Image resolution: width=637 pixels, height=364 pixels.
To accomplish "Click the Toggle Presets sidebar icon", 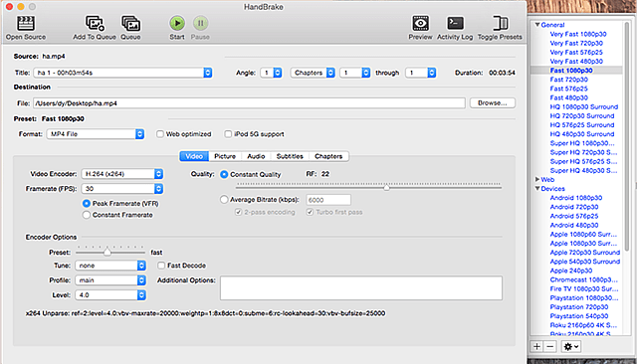I will tap(500, 23).
